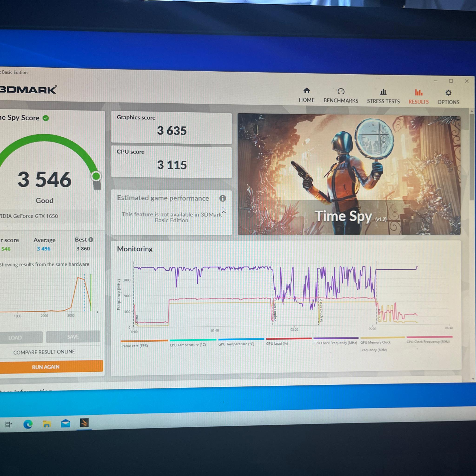Click the Average score 3 496
476x476 pixels.
pyautogui.click(x=44, y=249)
